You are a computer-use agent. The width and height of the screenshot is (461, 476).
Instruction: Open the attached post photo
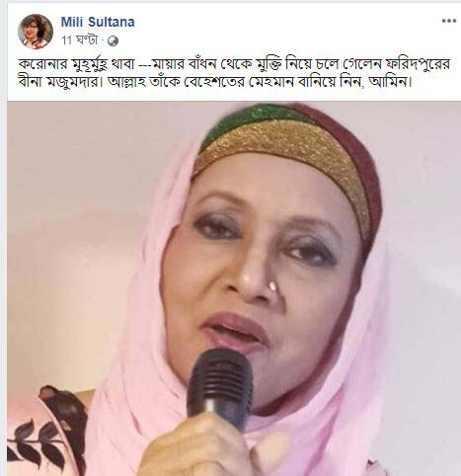point(234,288)
